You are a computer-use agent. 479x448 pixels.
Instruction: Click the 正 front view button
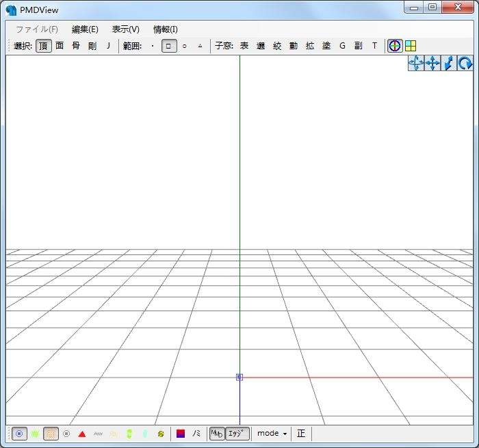click(301, 434)
